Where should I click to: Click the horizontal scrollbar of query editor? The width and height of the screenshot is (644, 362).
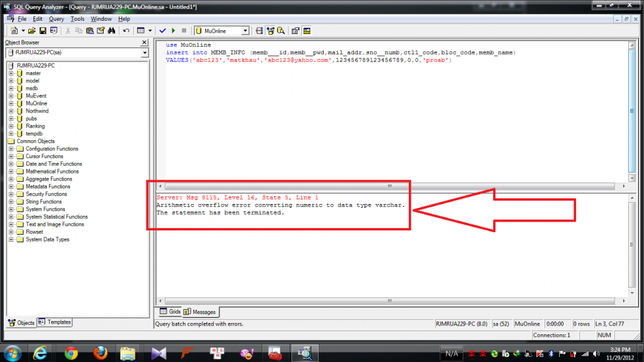(x=389, y=186)
